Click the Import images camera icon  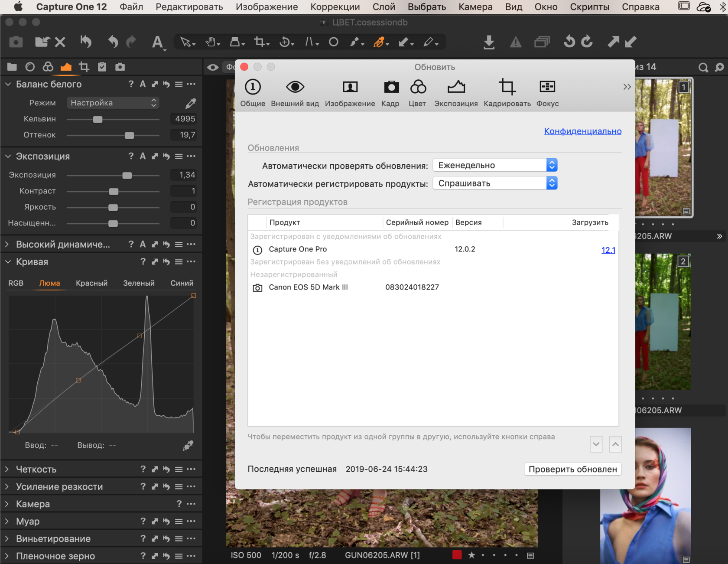tap(16, 42)
